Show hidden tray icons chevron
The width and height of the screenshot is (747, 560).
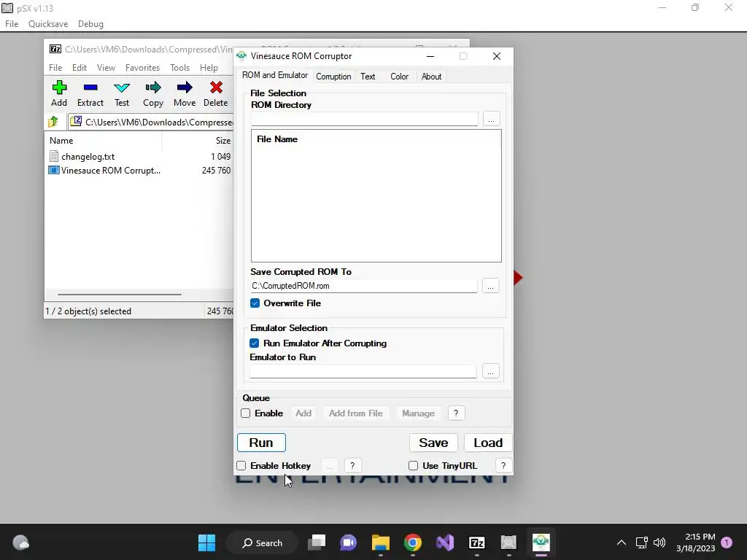[x=622, y=542]
